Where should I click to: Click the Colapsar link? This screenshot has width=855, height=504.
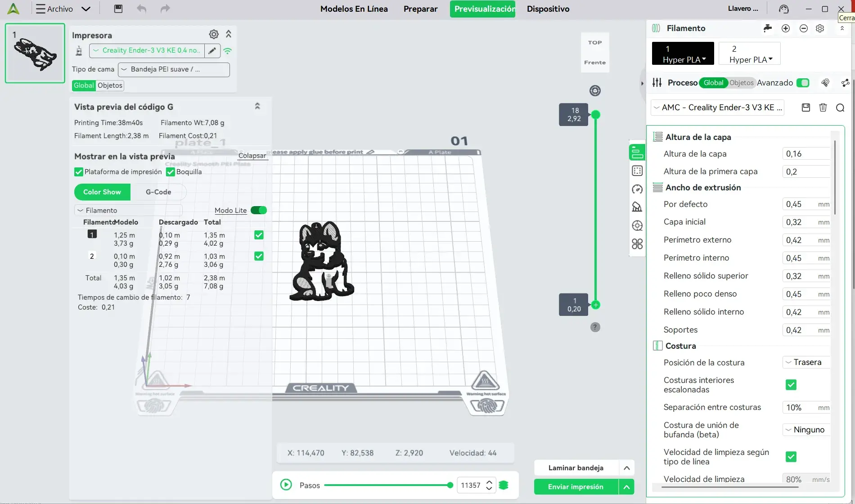[252, 156]
